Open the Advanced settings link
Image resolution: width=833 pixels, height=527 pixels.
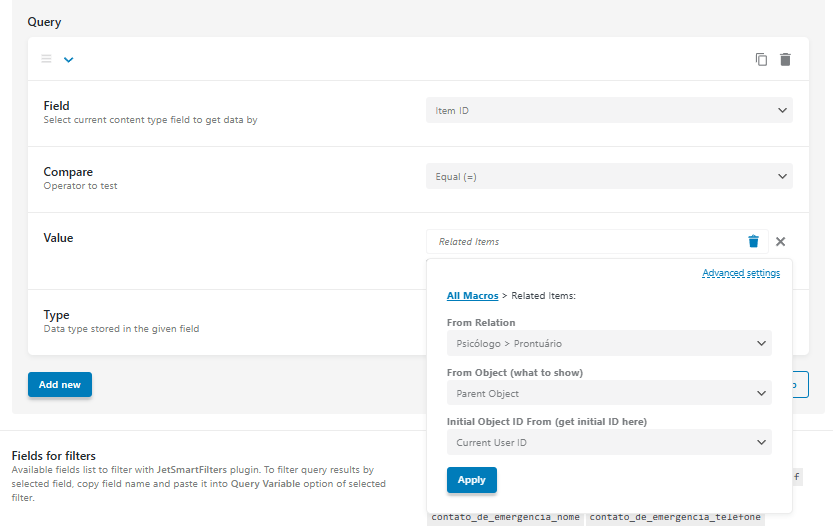pyautogui.click(x=740, y=273)
